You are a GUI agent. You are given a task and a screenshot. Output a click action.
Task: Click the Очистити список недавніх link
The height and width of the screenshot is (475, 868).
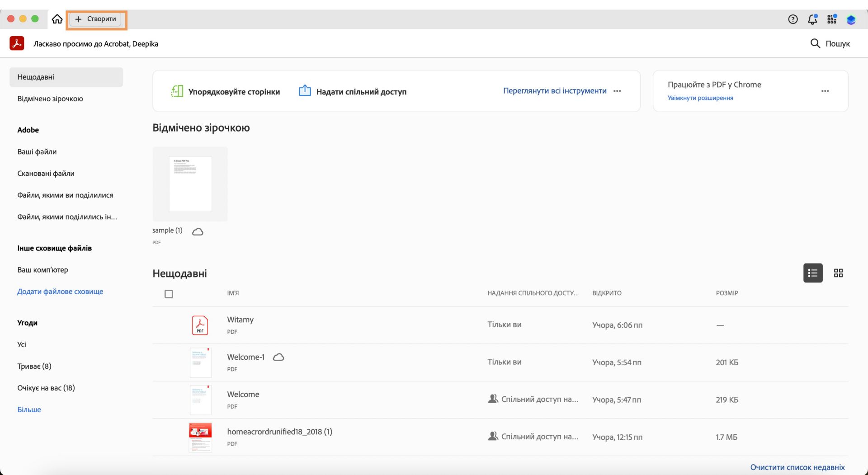797,467
